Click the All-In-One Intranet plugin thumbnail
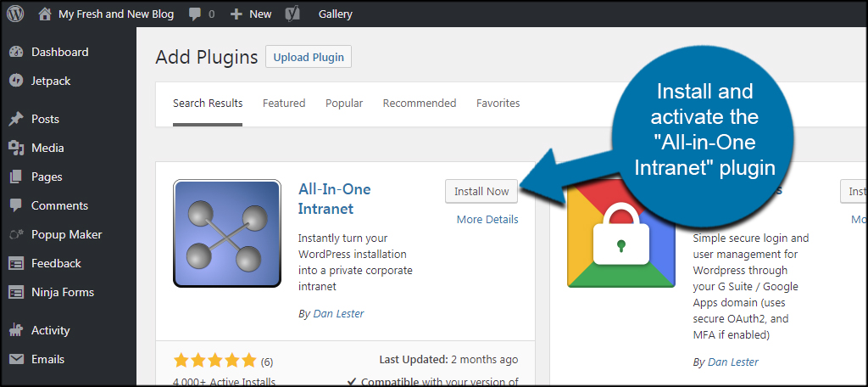Image resolution: width=868 pixels, height=387 pixels. [227, 233]
